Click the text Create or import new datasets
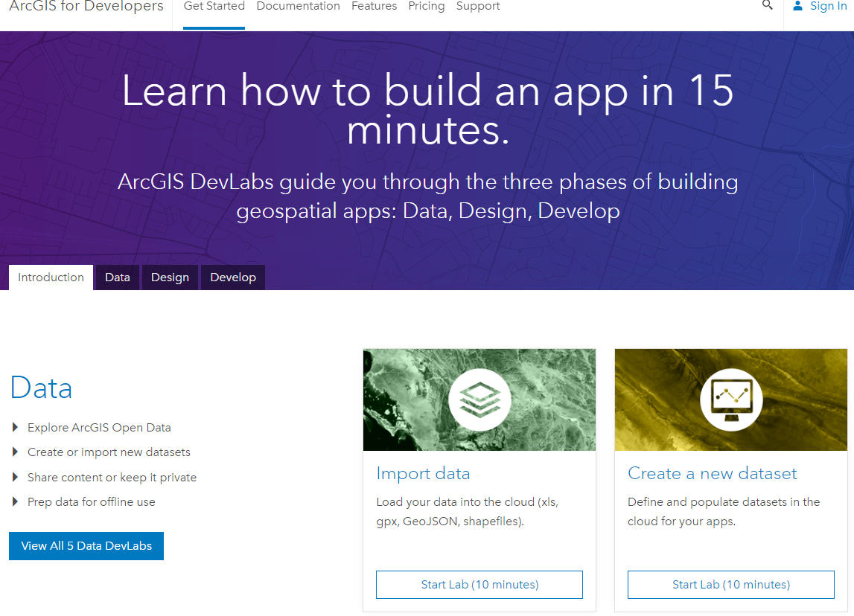The width and height of the screenshot is (854, 616). point(109,452)
